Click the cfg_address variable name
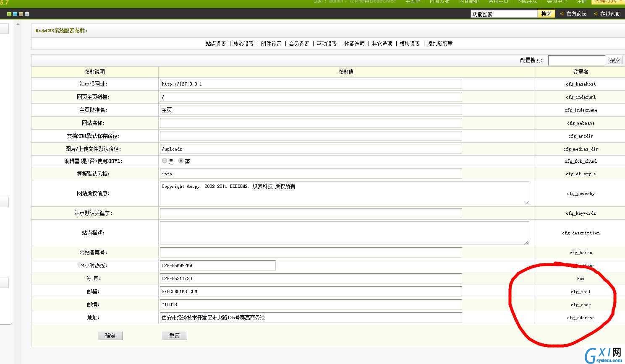The height and width of the screenshot is (364, 625). (x=581, y=317)
